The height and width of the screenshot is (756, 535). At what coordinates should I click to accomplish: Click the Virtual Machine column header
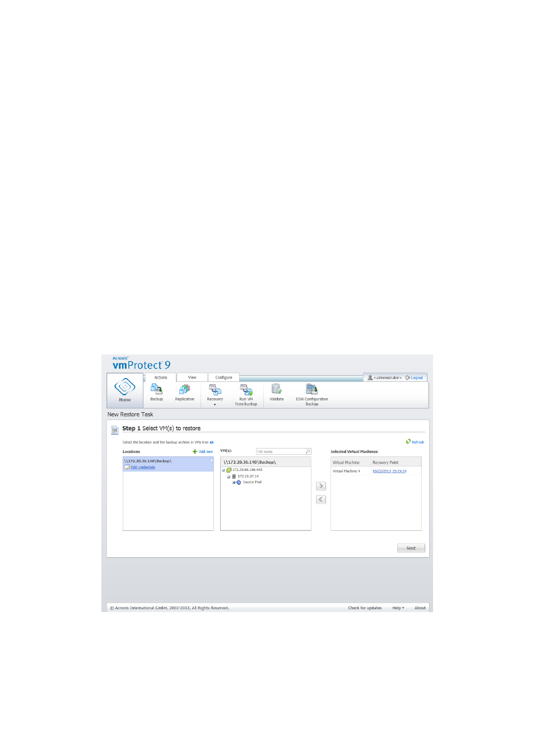[x=351, y=463]
